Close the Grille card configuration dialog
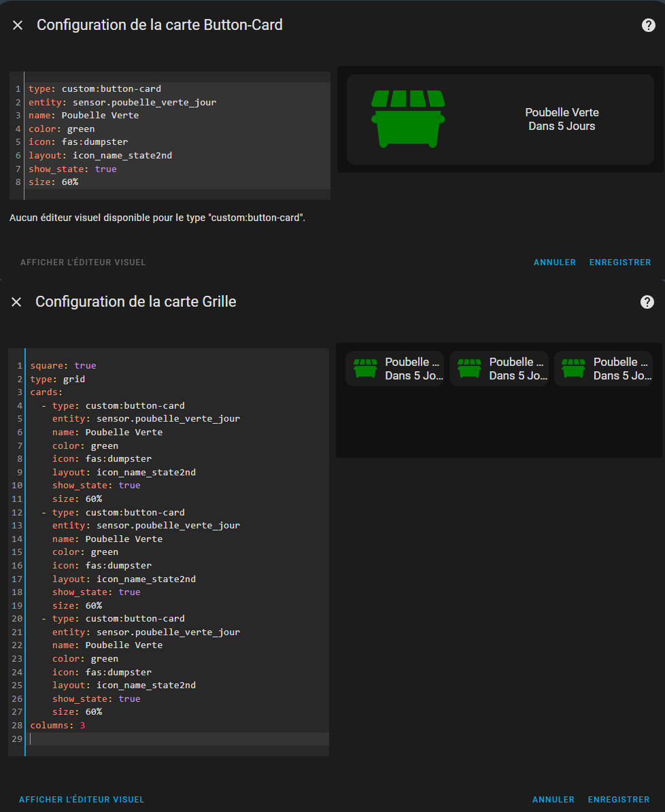 (x=16, y=302)
